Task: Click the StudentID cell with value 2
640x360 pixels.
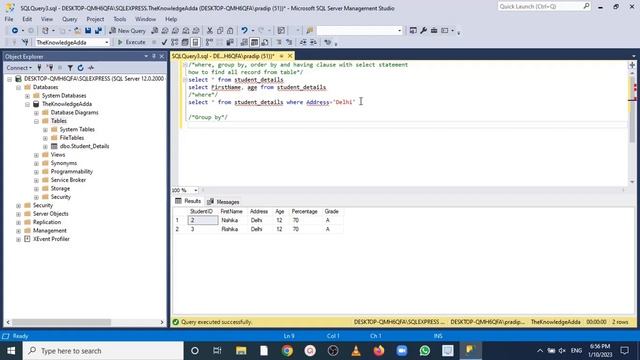Action: point(203,220)
